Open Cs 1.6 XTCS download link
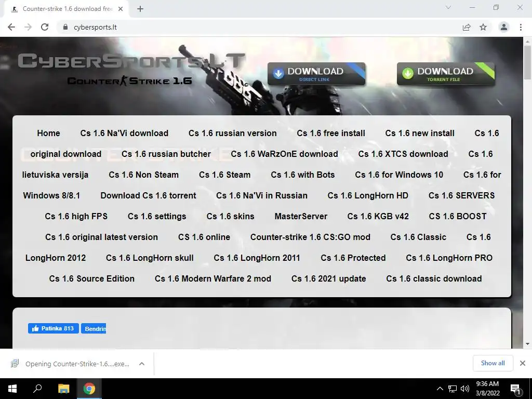This screenshot has width=532, height=399. tap(403, 154)
